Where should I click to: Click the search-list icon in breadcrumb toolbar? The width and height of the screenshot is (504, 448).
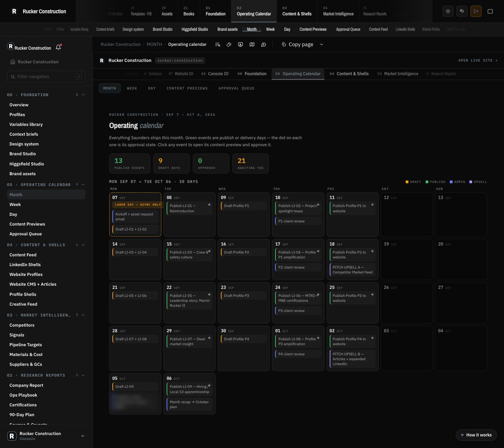pyautogui.click(x=217, y=44)
